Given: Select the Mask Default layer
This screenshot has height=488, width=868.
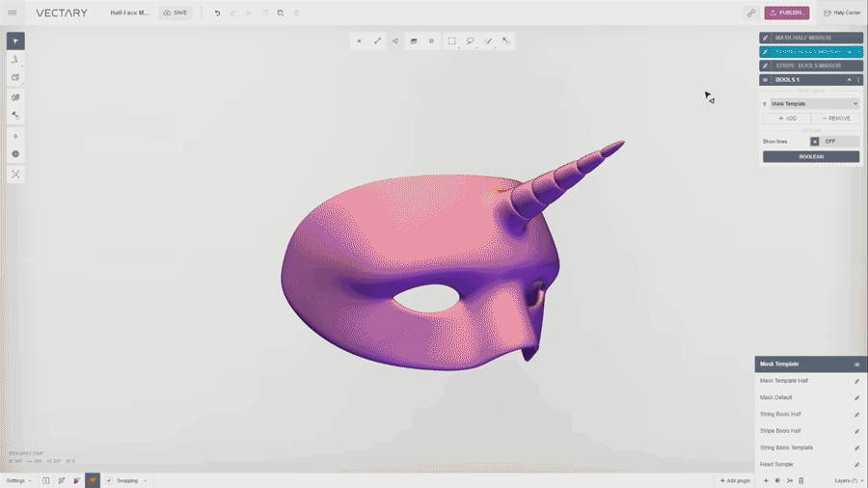Looking at the screenshot, I should pos(776,397).
